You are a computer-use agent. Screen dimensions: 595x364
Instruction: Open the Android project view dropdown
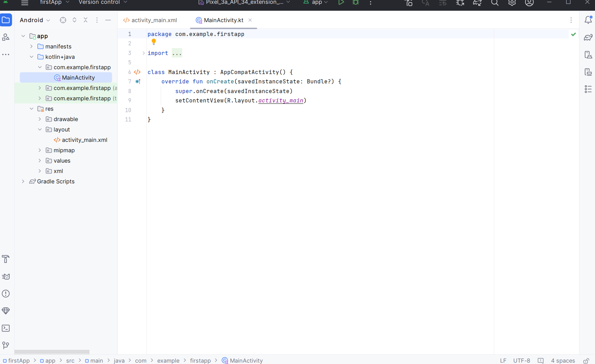(x=35, y=20)
